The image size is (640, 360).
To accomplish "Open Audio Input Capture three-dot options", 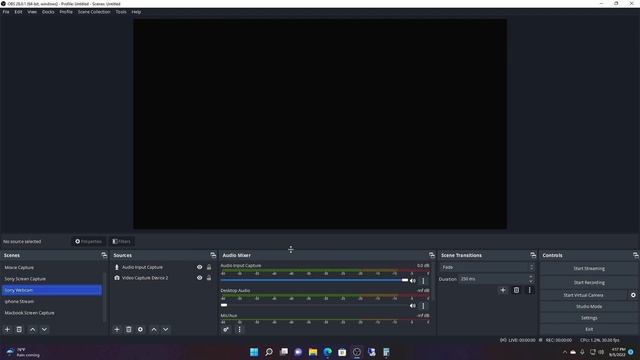I will [x=423, y=281].
